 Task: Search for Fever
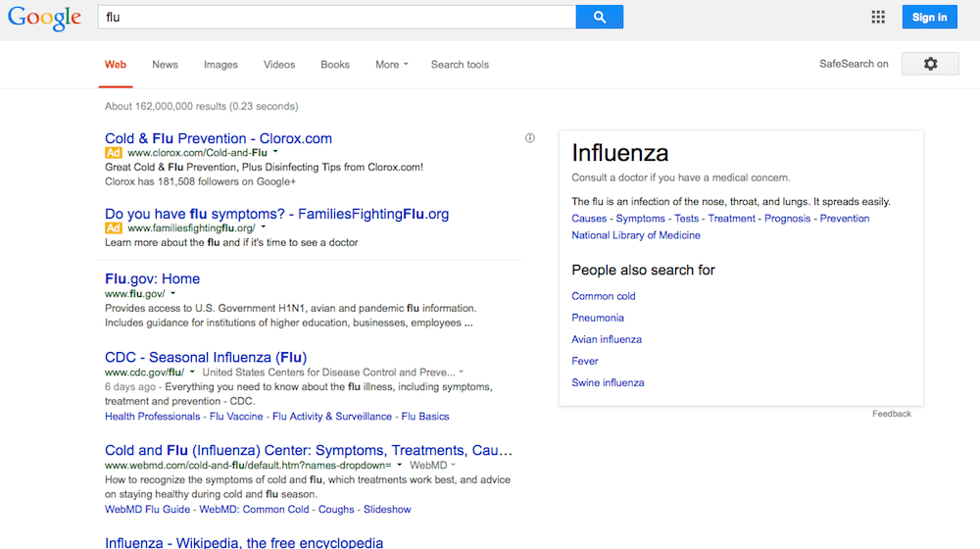click(584, 361)
